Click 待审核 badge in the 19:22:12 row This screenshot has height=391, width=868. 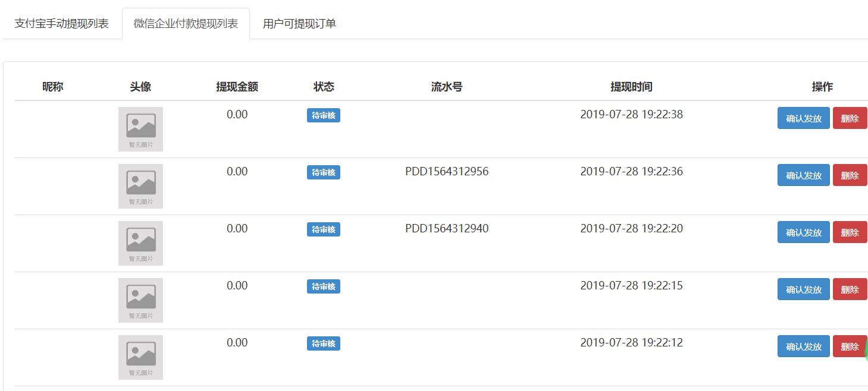click(324, 343)
